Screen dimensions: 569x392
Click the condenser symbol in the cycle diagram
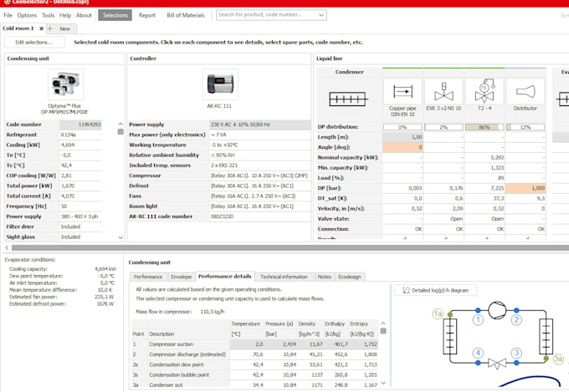pyautogui.click(x=546, y=336)
